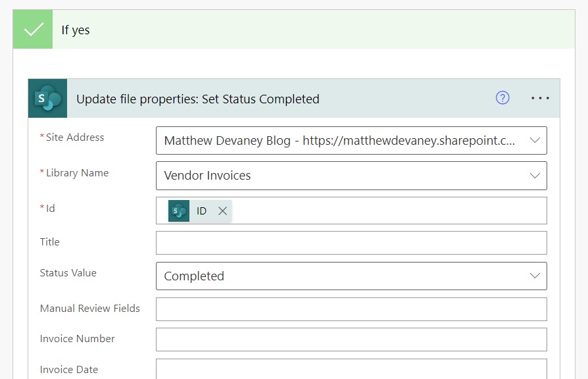588x379 pixels.
Task: Click the Library Name dropdown chevron
Action: (x=534, y=176)
